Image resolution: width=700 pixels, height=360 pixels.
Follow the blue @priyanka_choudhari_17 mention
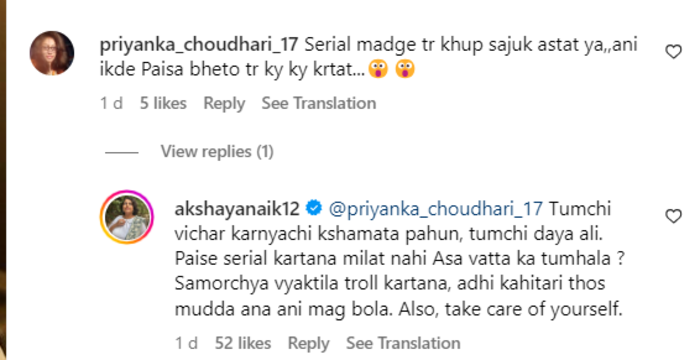(436, 209)
